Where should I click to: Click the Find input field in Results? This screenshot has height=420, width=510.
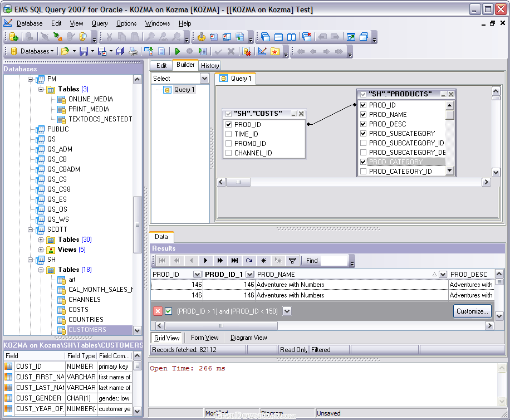(x=335, y=261)
